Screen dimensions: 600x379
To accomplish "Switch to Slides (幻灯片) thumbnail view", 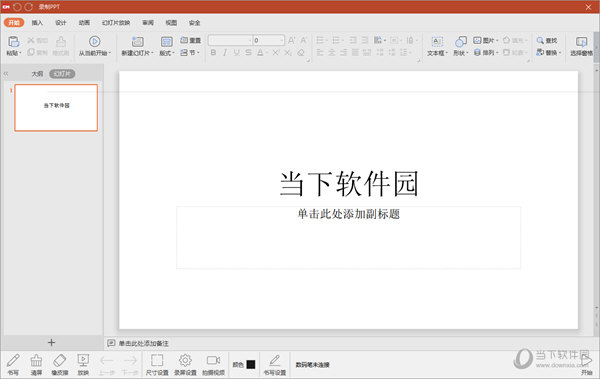I will pos(62,74).
